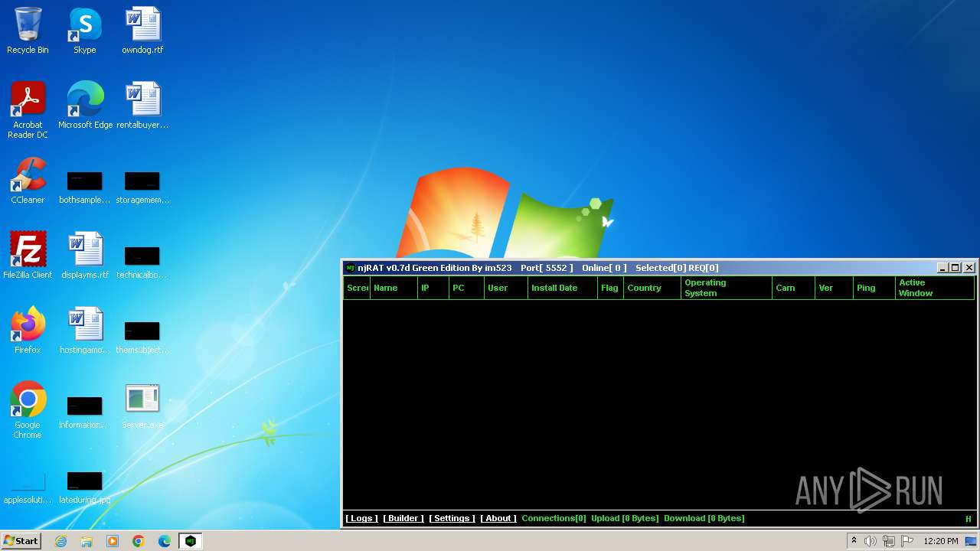Sort by the Ping column header
Image resolution: width=980 pixels, height=551 pixels.
pyautogui.click(x=874, y=288)
